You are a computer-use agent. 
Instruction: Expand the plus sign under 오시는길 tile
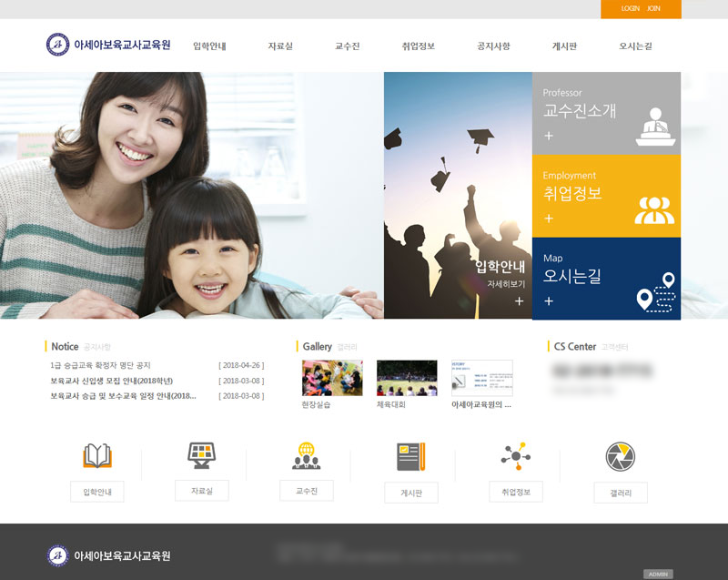click(549, 301)
